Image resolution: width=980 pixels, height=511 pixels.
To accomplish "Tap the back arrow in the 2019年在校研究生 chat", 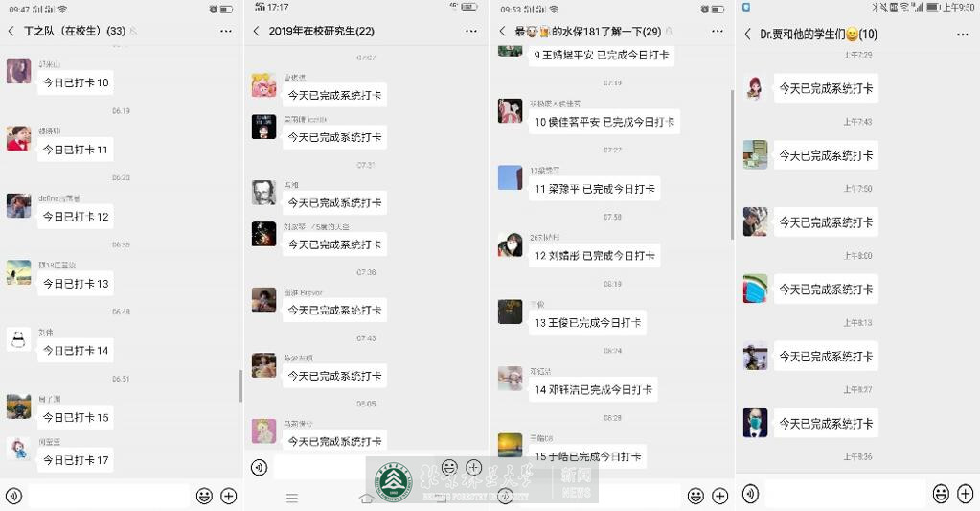I will coord(256,31).
